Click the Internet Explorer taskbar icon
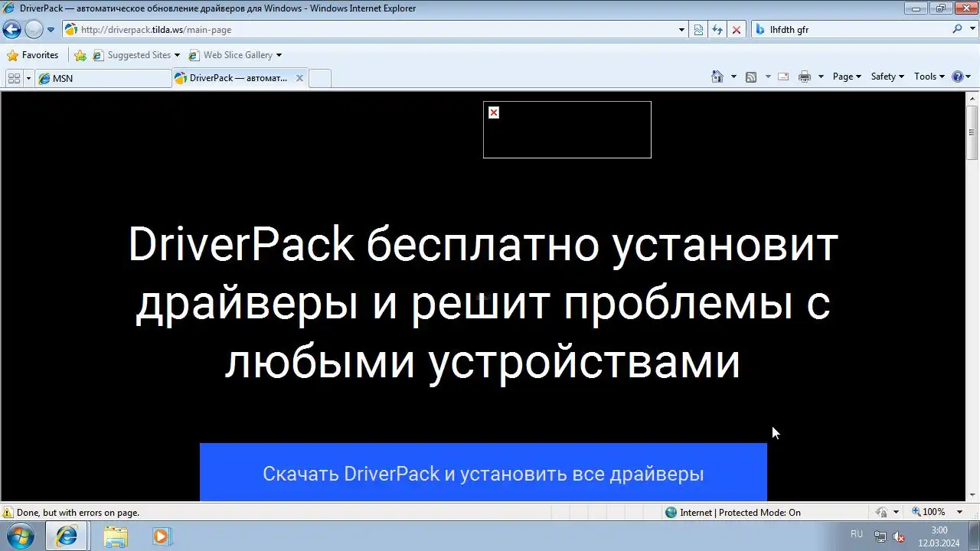980x551 pixels. pyautogui.click(x=67, y=536)
